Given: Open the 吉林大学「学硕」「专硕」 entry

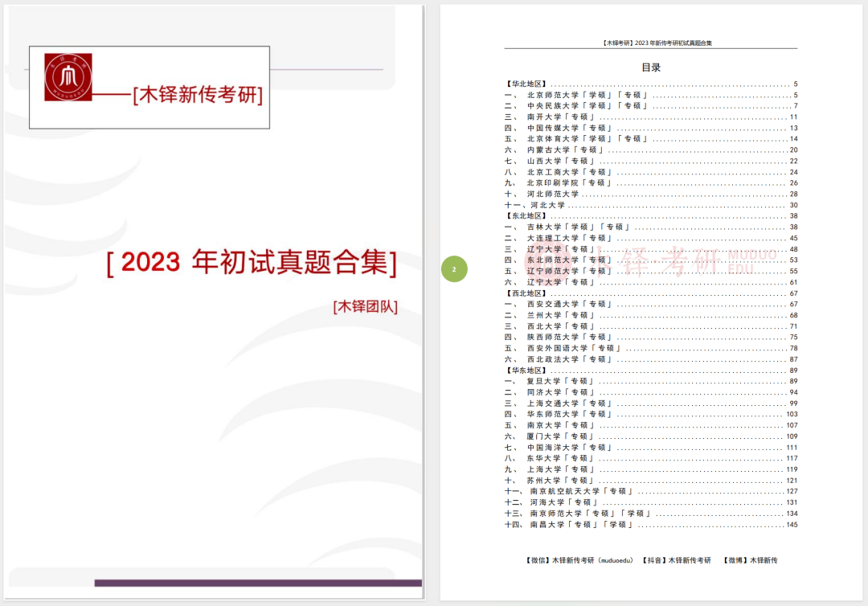Looking at the screenshot, I should [651, 227].
